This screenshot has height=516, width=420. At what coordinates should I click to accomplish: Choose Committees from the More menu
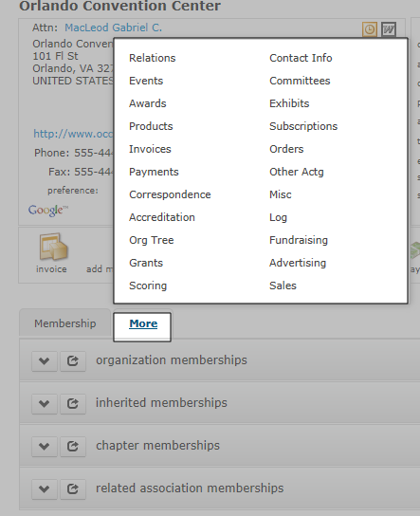point(300,81)
